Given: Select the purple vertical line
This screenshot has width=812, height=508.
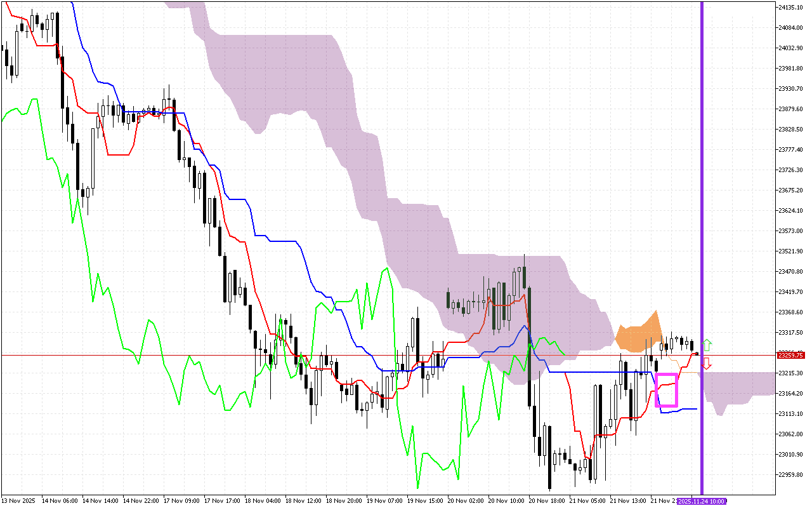Looking at the screenshot, I should tap(702, 190).
